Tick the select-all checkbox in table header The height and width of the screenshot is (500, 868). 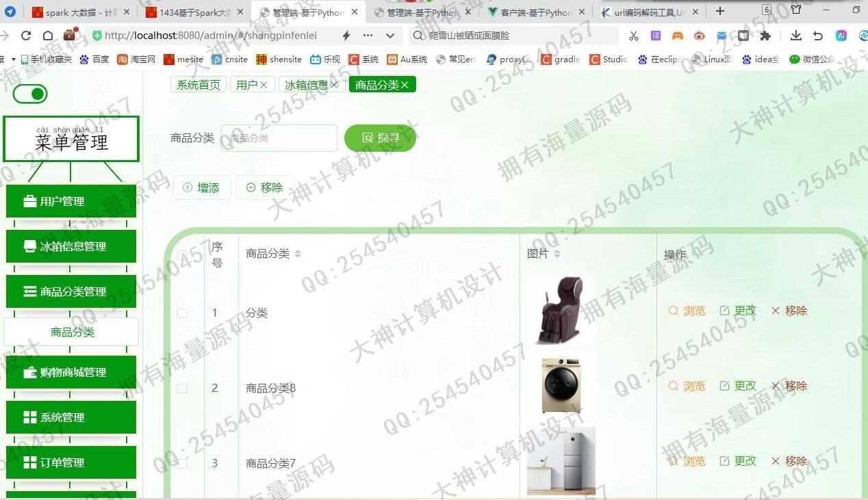pos(182,254)
